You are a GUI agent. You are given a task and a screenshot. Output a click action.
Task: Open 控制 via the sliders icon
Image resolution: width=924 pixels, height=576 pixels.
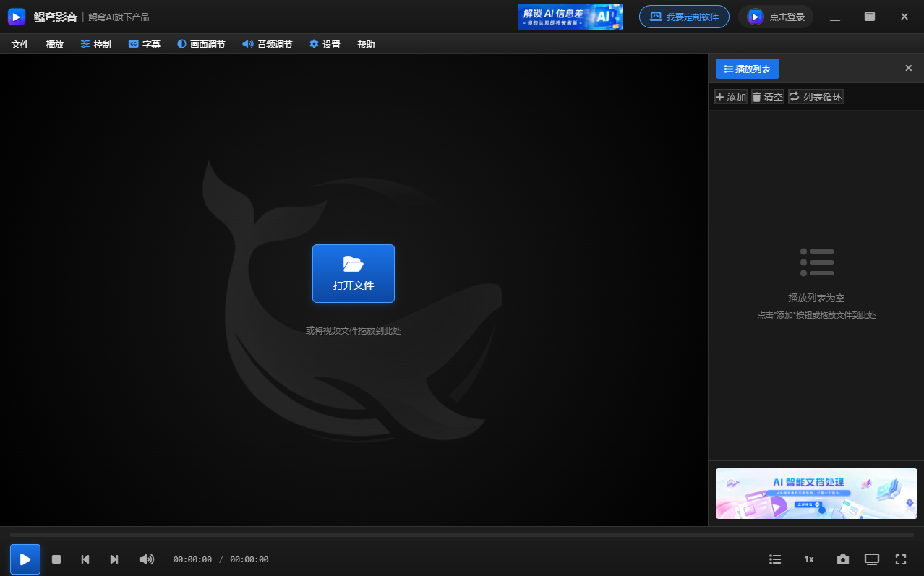coord(95,44)
